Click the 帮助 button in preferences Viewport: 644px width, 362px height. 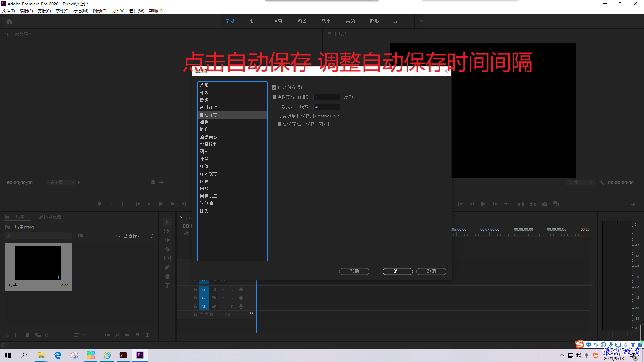tap(354, 271)
